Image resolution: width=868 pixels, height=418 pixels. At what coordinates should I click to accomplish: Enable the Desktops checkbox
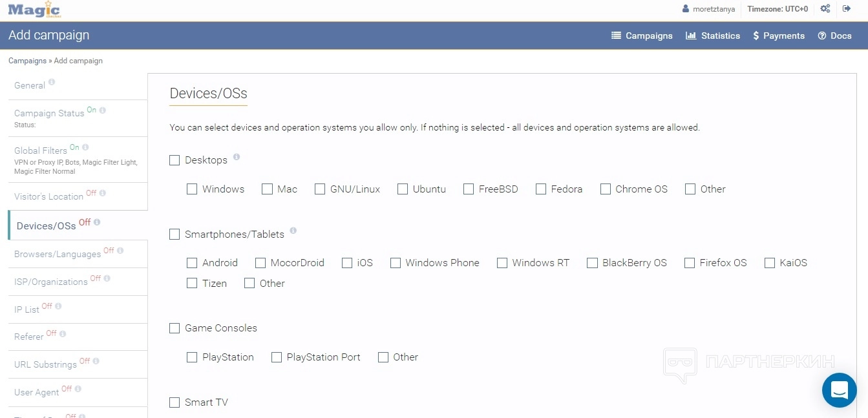point(175,160)
